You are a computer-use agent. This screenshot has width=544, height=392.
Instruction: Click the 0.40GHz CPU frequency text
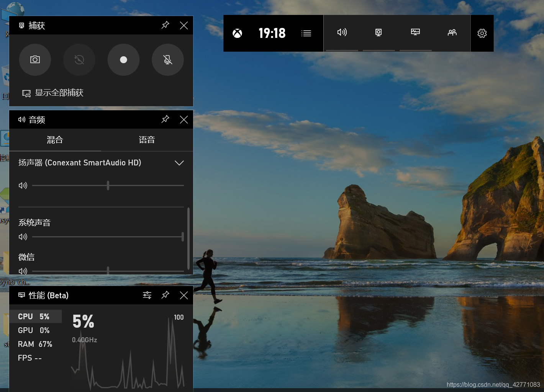coord(85,340)
